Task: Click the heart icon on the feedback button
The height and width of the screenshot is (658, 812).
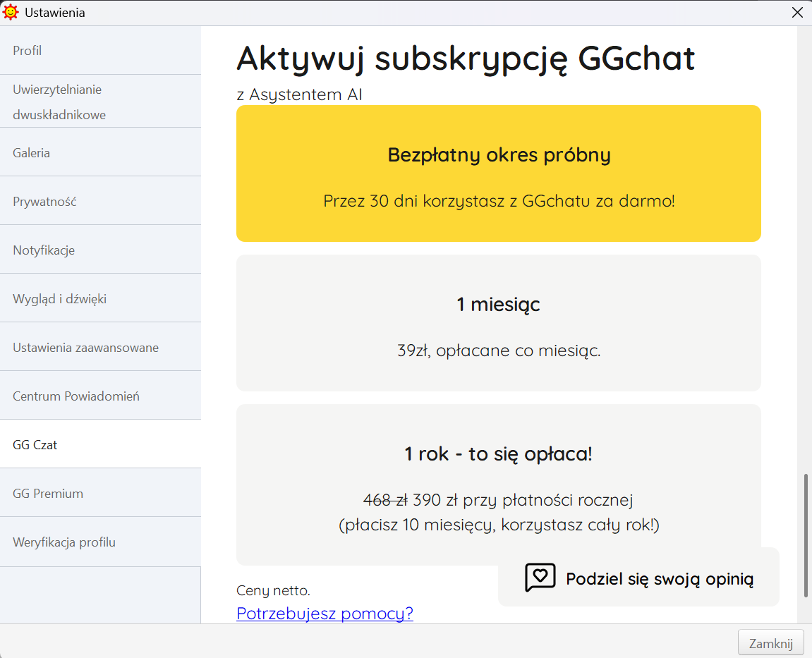Action: (x=540, y=577)
